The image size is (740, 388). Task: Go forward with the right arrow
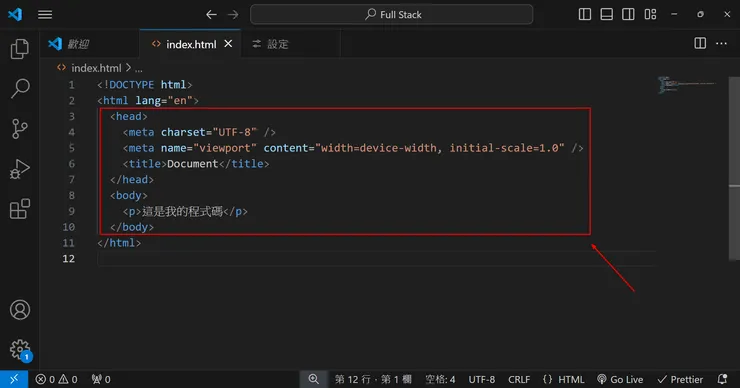tap(233, 15)
